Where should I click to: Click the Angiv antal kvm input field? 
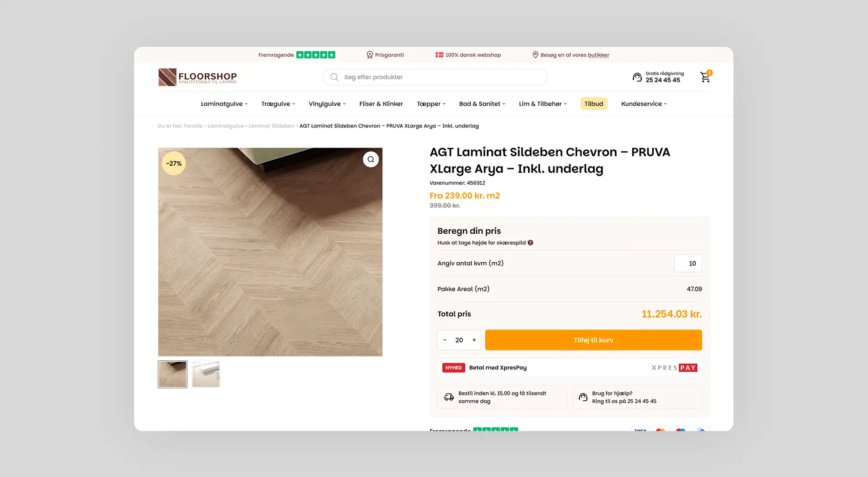688,264
